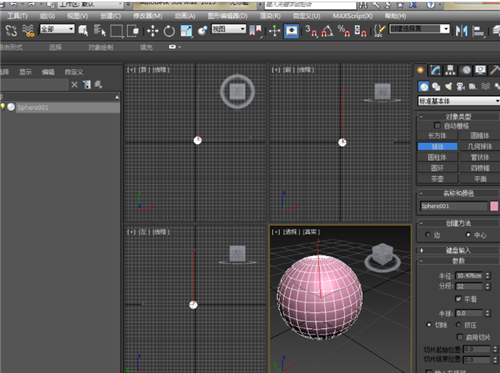Image resolution: width=500 pixels, height=373 pixels.
Task: Collapse the 对象类型 Object Type rollout
Action: click(458, 116)
